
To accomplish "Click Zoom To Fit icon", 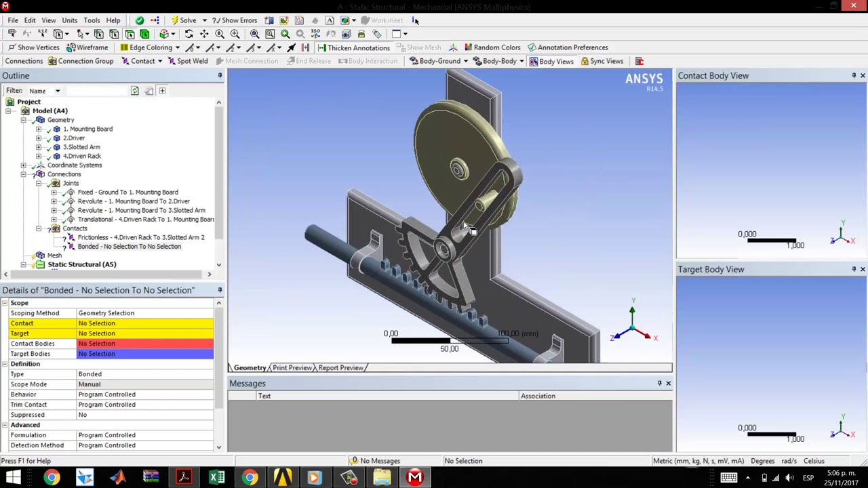I will pyautogui.click(x=254, y=34).
